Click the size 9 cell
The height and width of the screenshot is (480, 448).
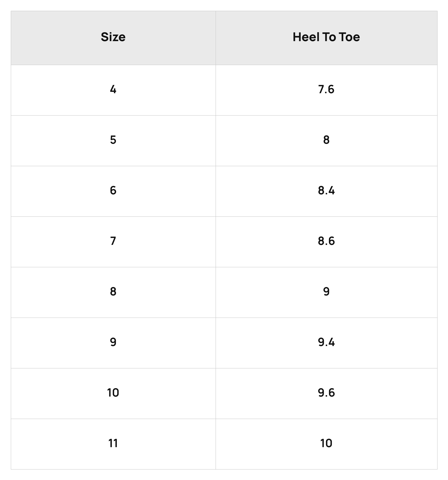coord(113,343)
